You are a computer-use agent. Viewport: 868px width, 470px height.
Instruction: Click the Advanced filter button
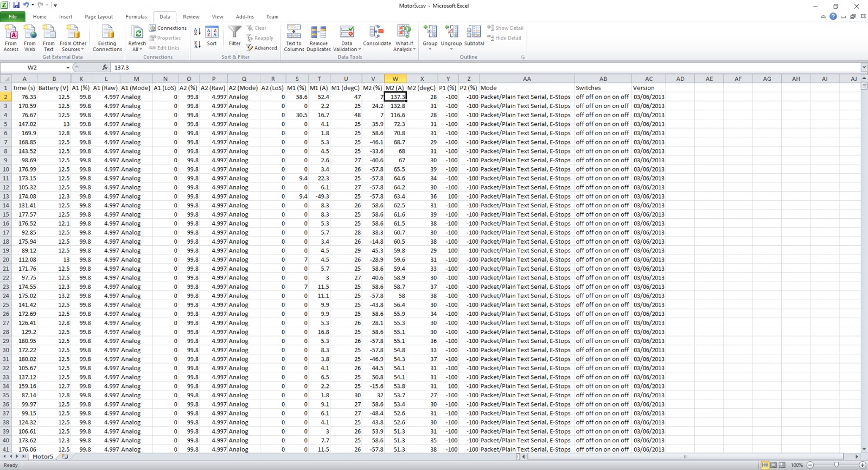click(x=261, y=48)
